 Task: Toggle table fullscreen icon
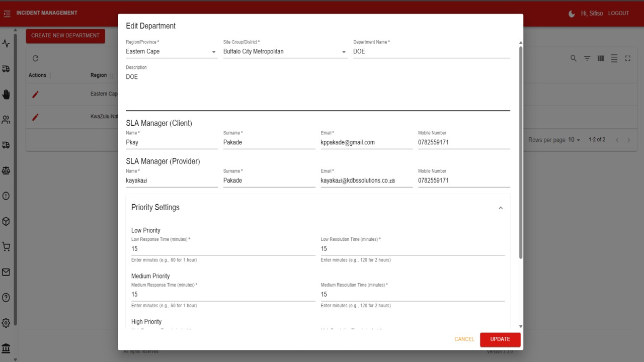pos(628,58)
